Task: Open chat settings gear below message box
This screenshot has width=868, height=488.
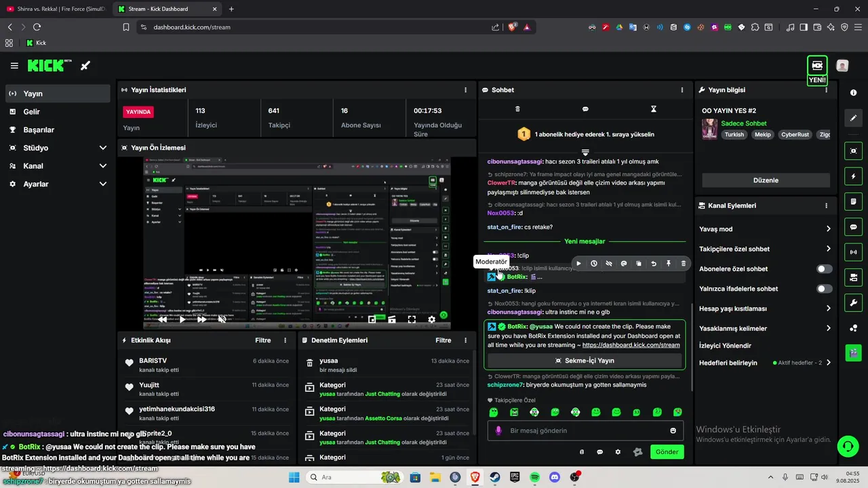Action: tap(618, 452)
